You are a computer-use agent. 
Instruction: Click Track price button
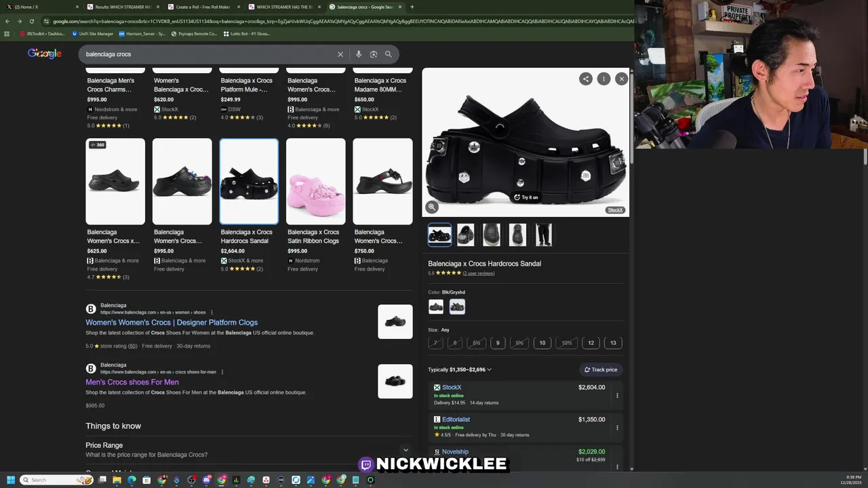(x=601, y=369)
